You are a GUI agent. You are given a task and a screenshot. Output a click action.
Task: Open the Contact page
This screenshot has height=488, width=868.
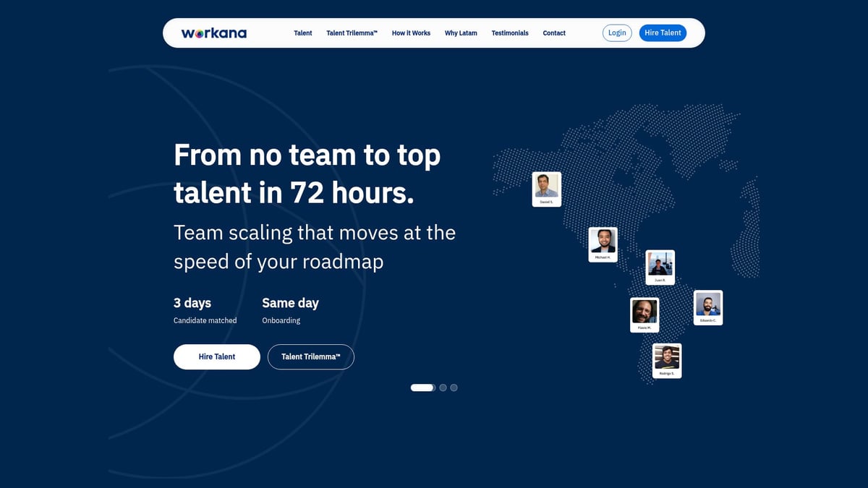pyautogui.click(x=554, y=33)
